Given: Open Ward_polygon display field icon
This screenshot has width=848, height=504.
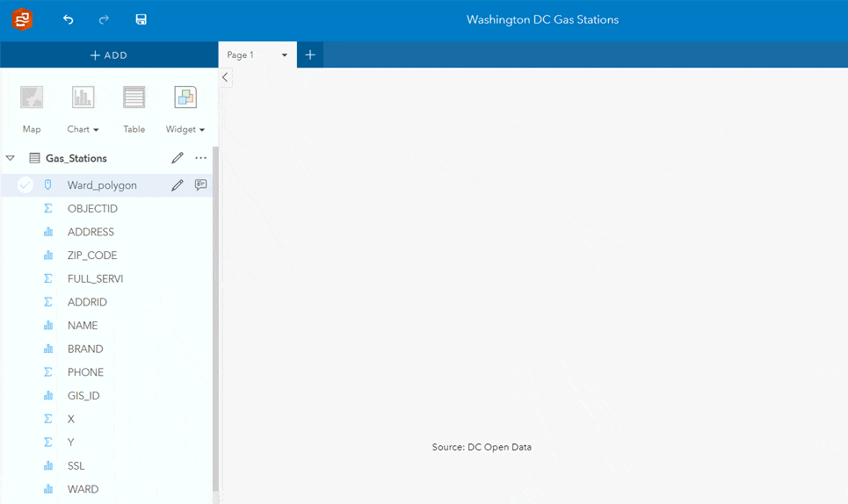Looking at the screenshot, I should (x=200, y=184).
